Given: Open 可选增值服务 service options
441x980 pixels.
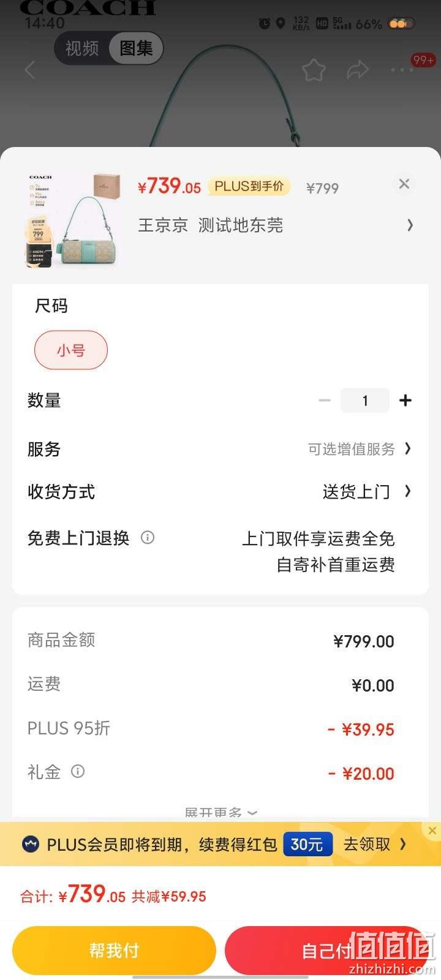Looking at the screenshot, I should (x=360, y=449).
